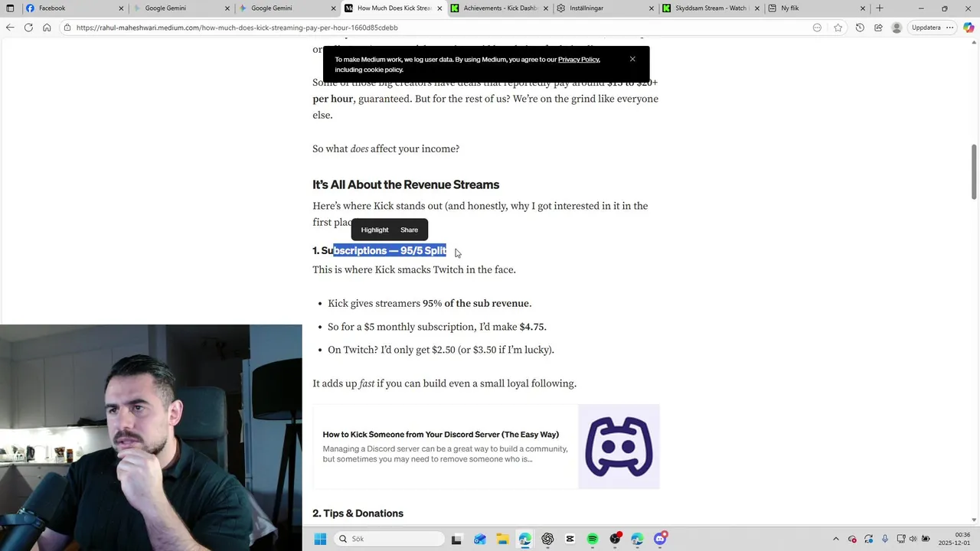
Task: Open the Privacy Policy link
Action: [x=579, y=60]
